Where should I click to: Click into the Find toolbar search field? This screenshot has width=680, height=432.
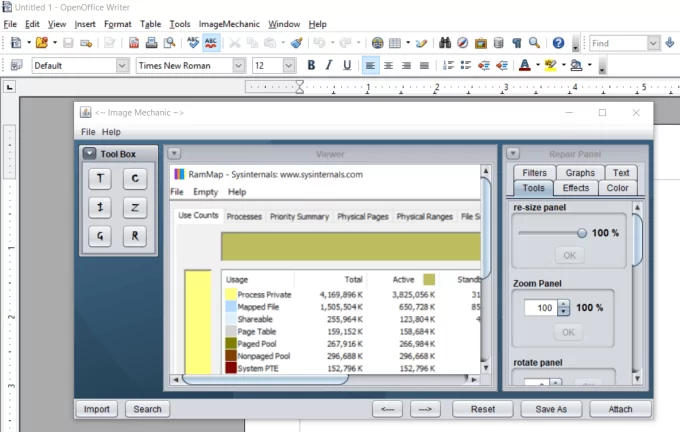coord(619,43)
